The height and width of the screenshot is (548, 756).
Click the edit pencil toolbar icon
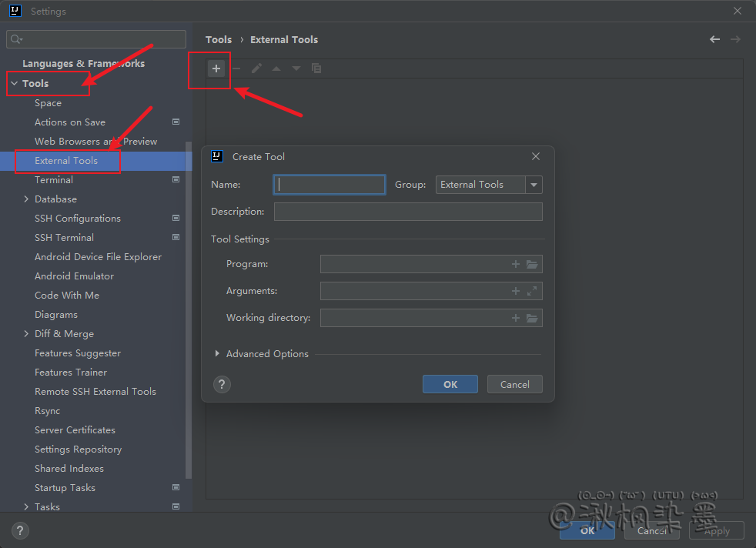point(256,68)
